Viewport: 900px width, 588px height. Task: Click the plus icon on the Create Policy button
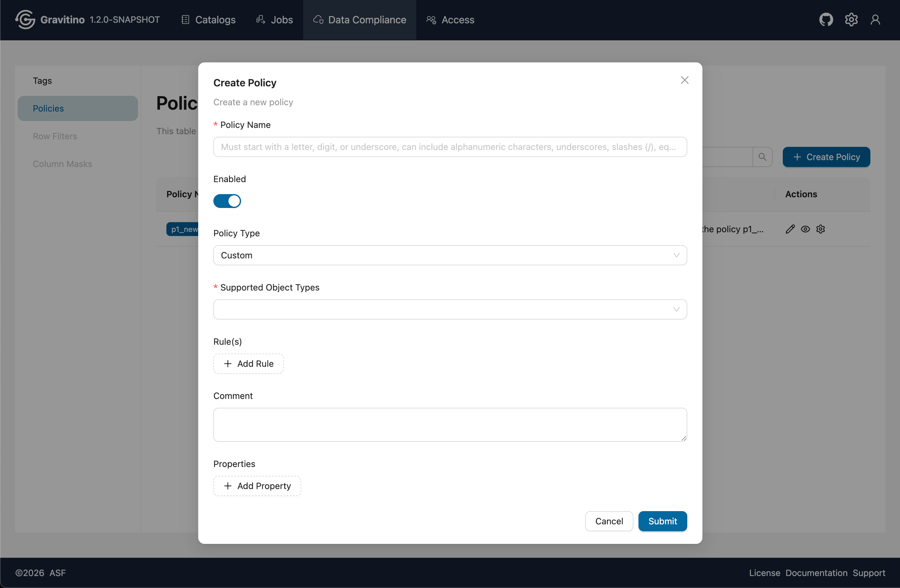tap(797, 157)
